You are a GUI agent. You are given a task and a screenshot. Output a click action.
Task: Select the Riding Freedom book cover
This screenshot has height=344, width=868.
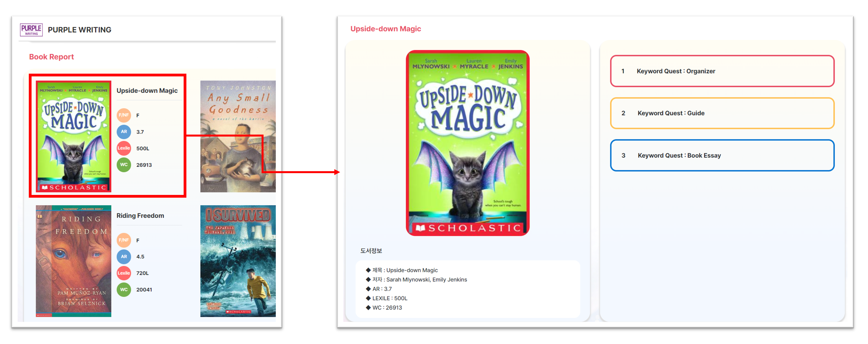pyautogui.click(x=73, y=261)
